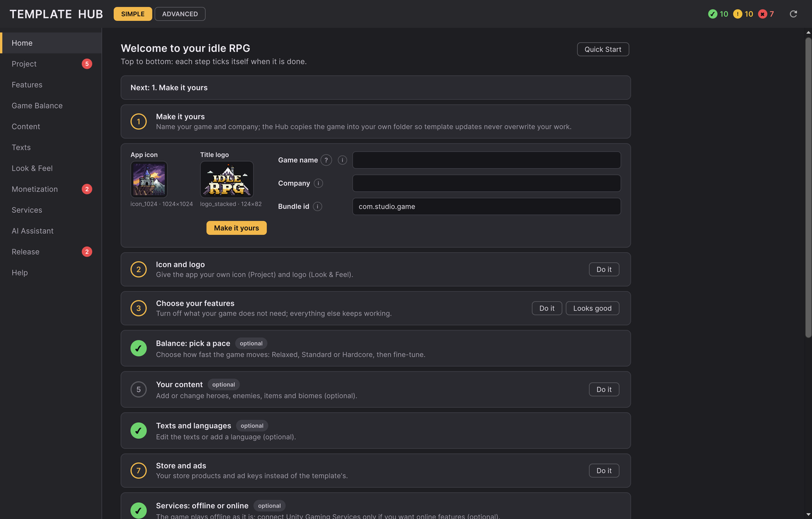Go to Features in sidebar

[x=51, y=85]
